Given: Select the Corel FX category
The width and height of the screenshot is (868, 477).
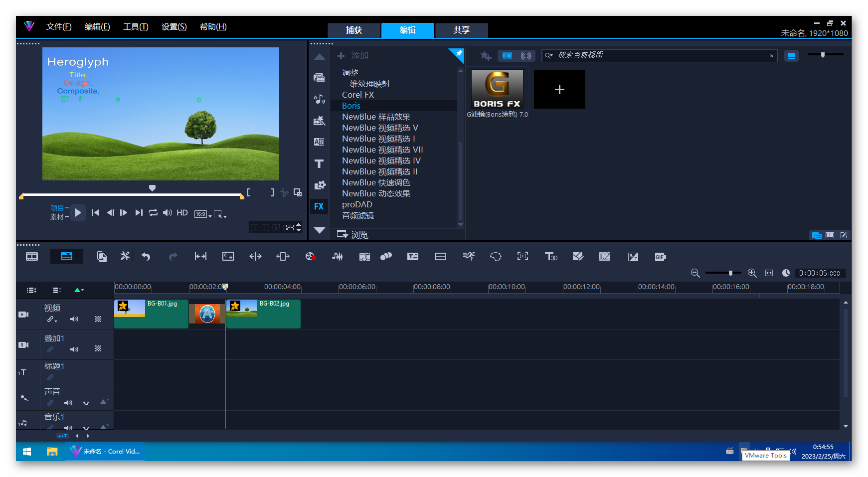Looking at the screenshot, I should (358, 95).
